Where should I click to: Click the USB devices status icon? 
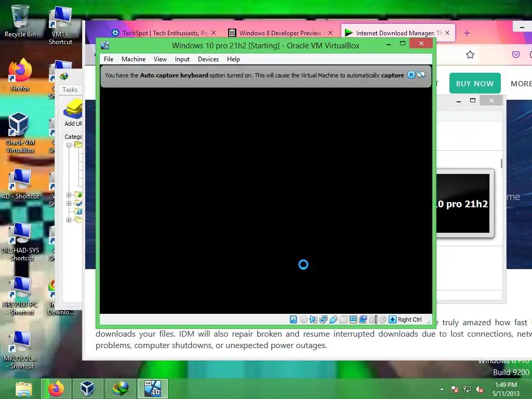click(333, 320)
